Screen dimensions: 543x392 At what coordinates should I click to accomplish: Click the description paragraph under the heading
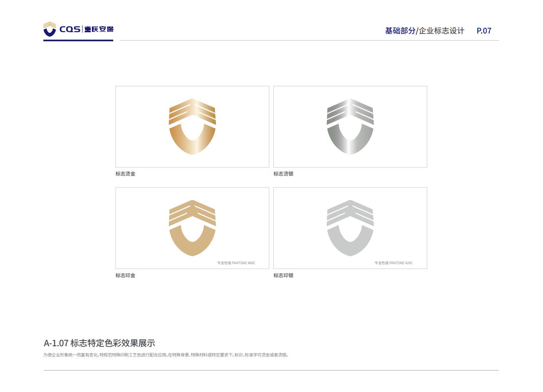(166, 355)
